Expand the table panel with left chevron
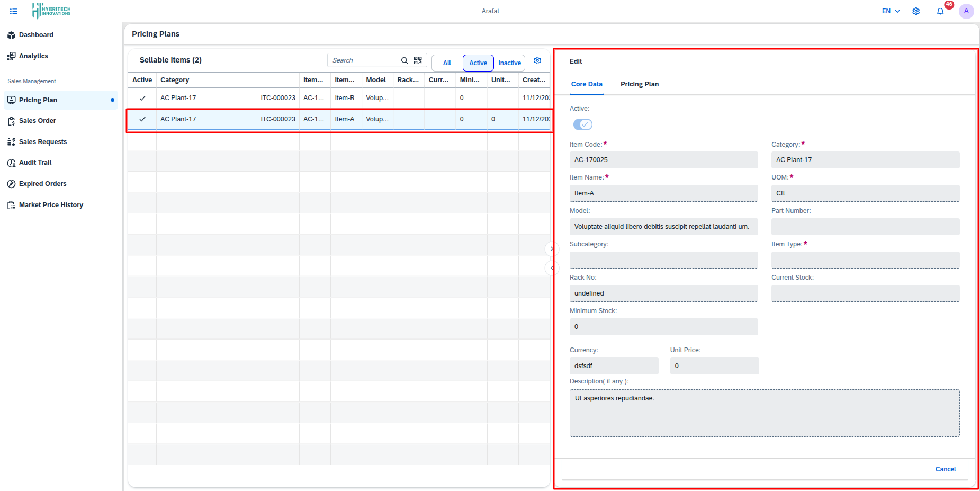Viewport: 980px width, 491px height. pos(552,268)
